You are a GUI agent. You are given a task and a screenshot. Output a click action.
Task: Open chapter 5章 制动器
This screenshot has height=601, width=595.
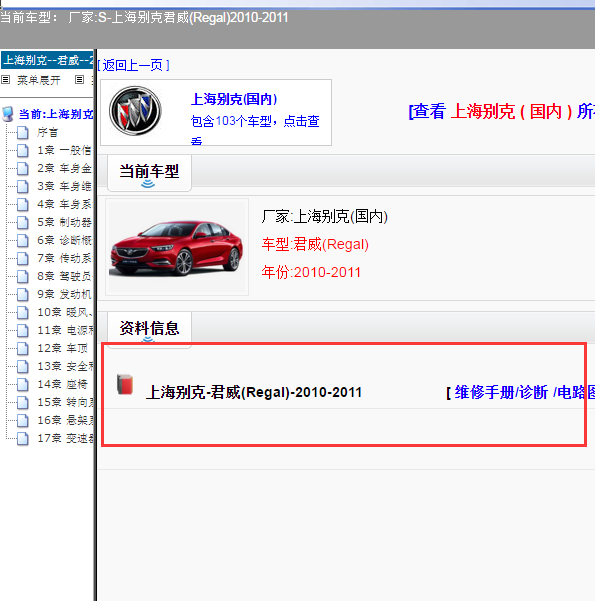click(64, 223)
